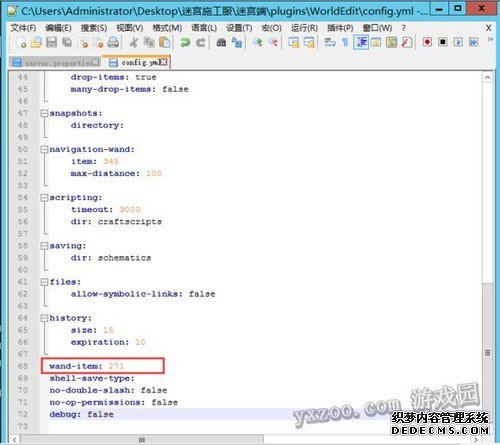Create a new file with toolbar icon

point(21,42)
